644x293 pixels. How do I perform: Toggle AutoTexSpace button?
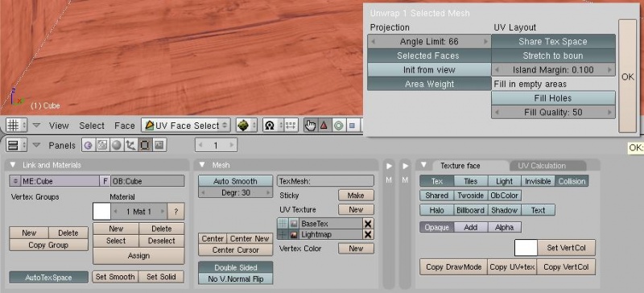(48, 278)
